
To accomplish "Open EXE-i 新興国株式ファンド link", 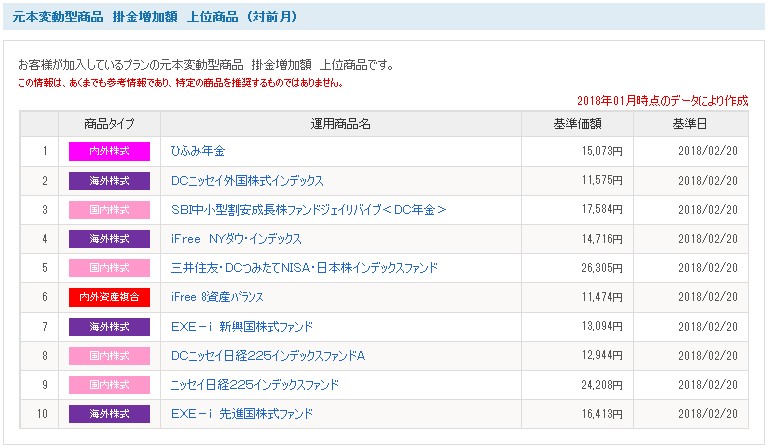I will tap(241, 327).
